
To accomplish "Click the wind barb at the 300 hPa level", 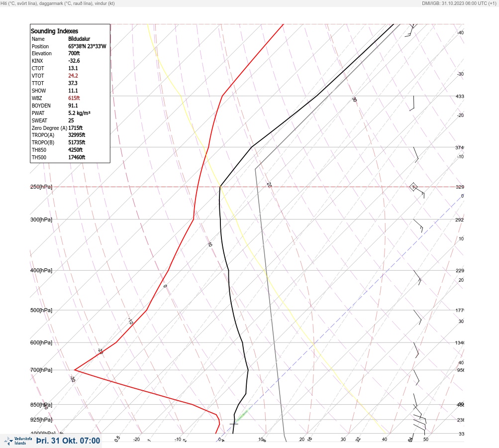I will tap(418, 225).
